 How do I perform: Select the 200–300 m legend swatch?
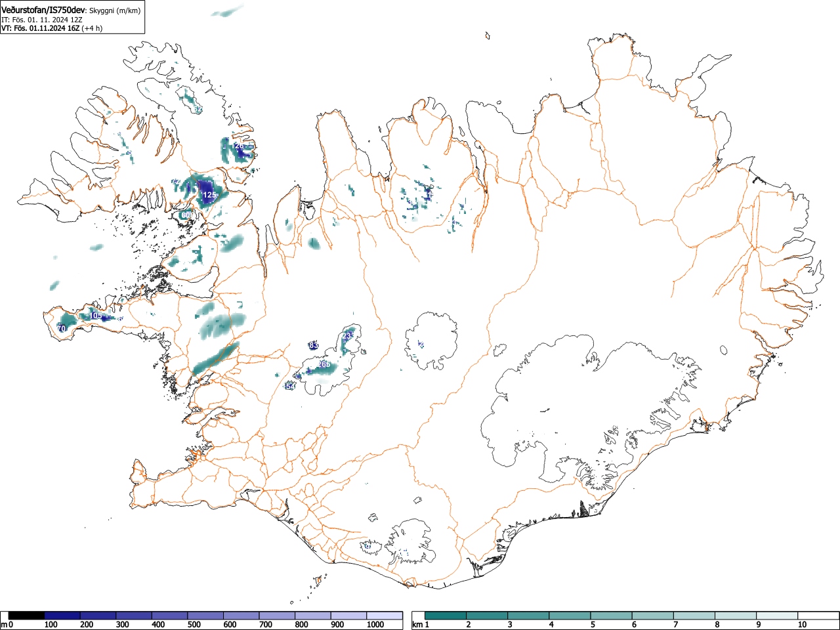(98, 616)
